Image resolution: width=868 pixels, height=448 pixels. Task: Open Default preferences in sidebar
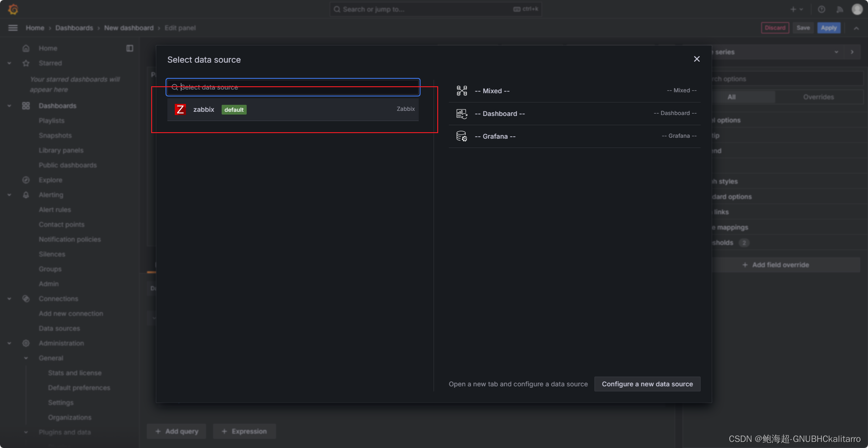(79, 388)
